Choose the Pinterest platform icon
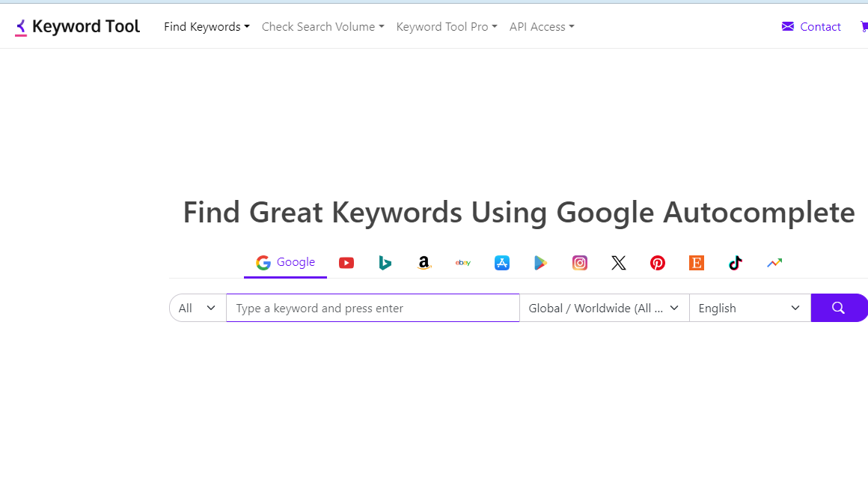 (658, 263)
